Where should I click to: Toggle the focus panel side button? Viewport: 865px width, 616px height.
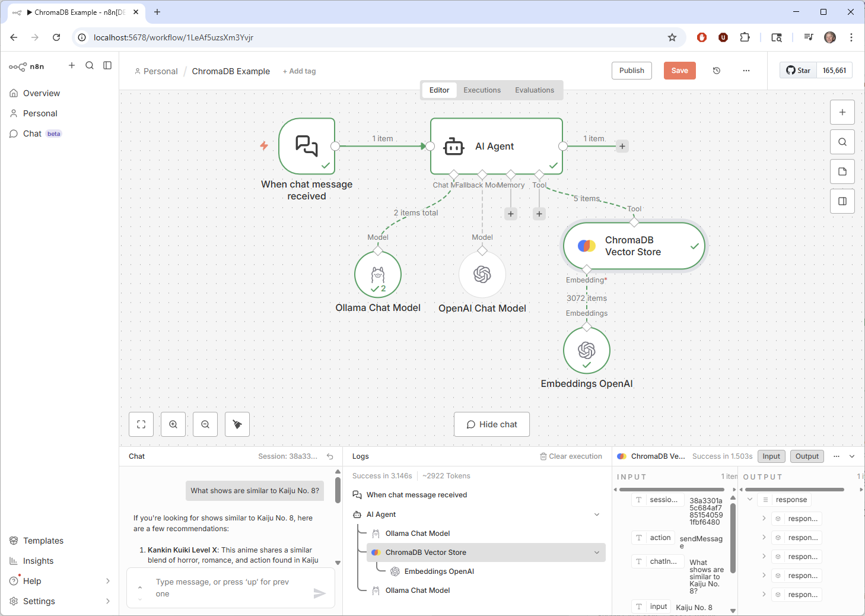842,201
